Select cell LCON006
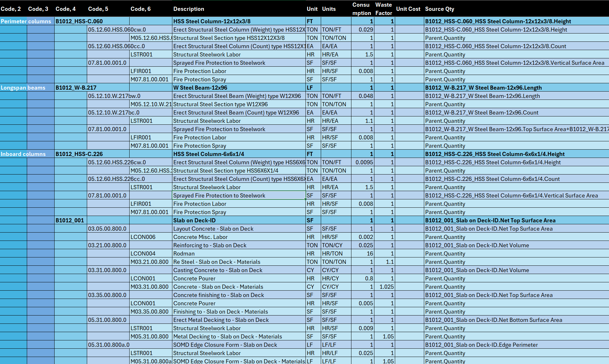The width and height of the screenshot is (609, 364). click(x=151, y=237)
